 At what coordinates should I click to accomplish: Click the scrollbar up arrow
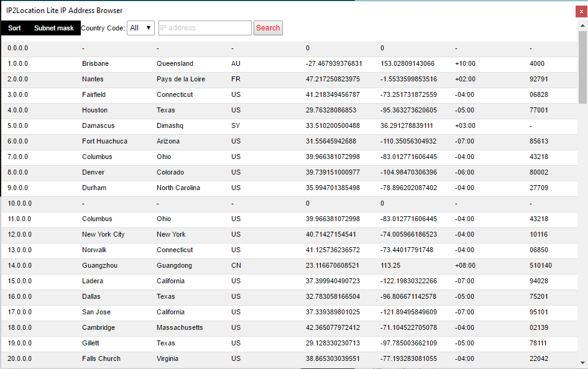[582, 25]
